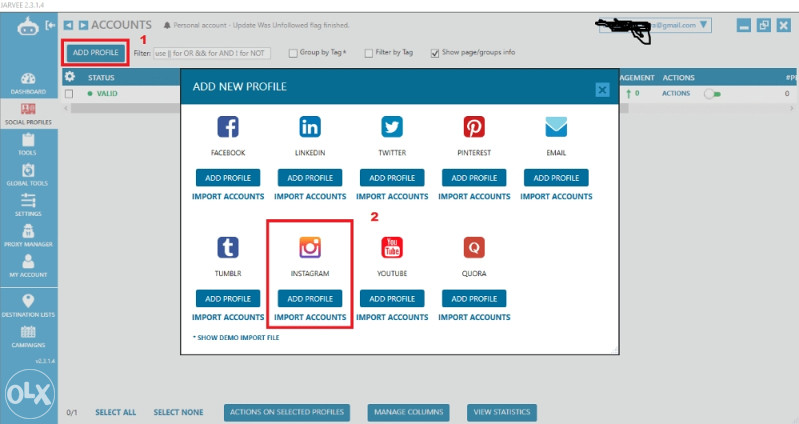Click the ACTIONS link in account row
This screenshot has width=799, height=424.
click(x=676, y=94)
